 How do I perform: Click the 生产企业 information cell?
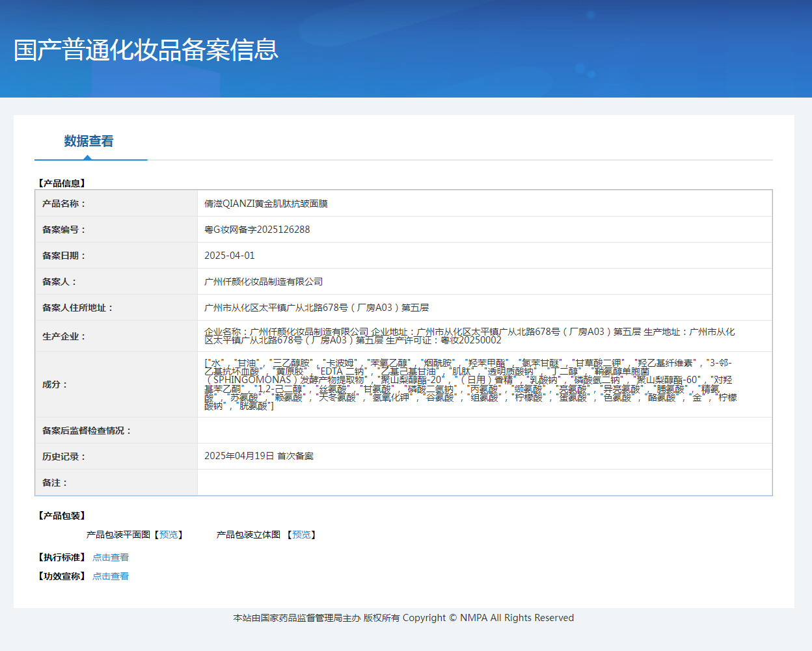(485, 336)
